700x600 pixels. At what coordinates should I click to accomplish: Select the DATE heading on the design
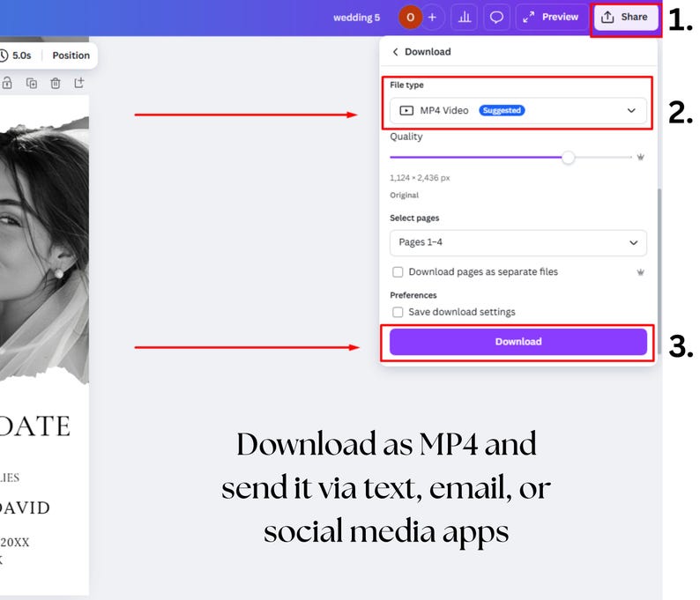[x=34, y=426]
